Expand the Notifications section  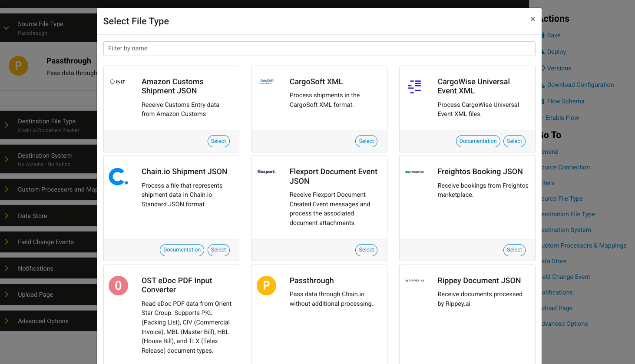point(7,268)
